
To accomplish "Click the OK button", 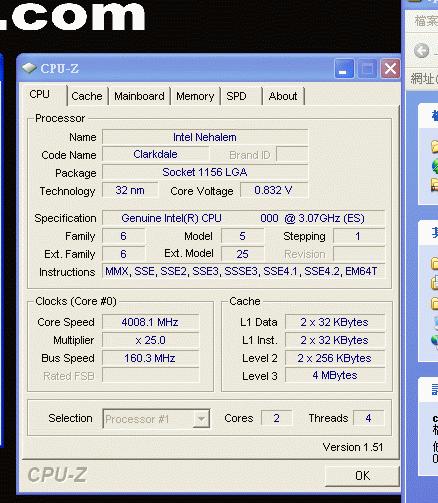I will (x=362, y=476).
